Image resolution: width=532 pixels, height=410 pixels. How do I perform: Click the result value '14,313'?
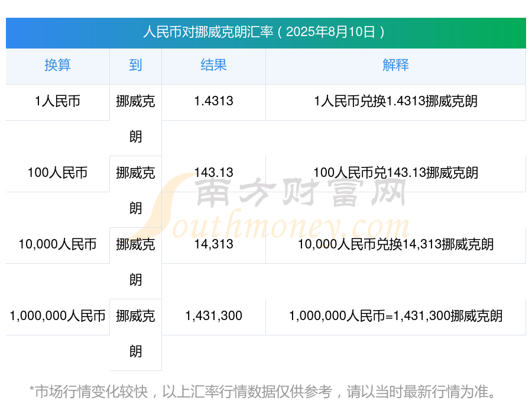point(213,244)
